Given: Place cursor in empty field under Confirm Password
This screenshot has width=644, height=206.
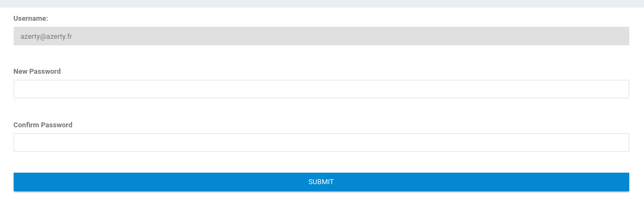Looking at the screenshot, I should coord(321,143).
